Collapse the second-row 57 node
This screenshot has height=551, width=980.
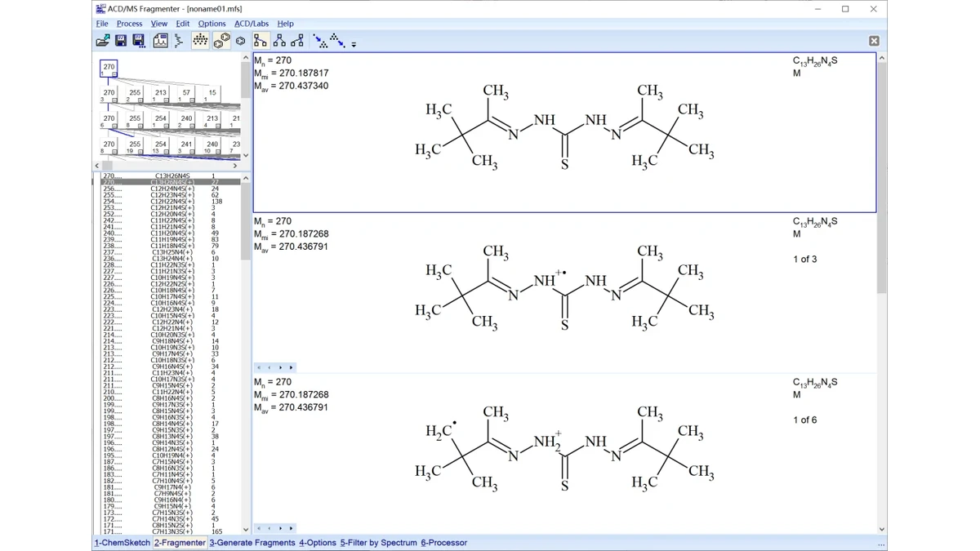tap(192, 100)
